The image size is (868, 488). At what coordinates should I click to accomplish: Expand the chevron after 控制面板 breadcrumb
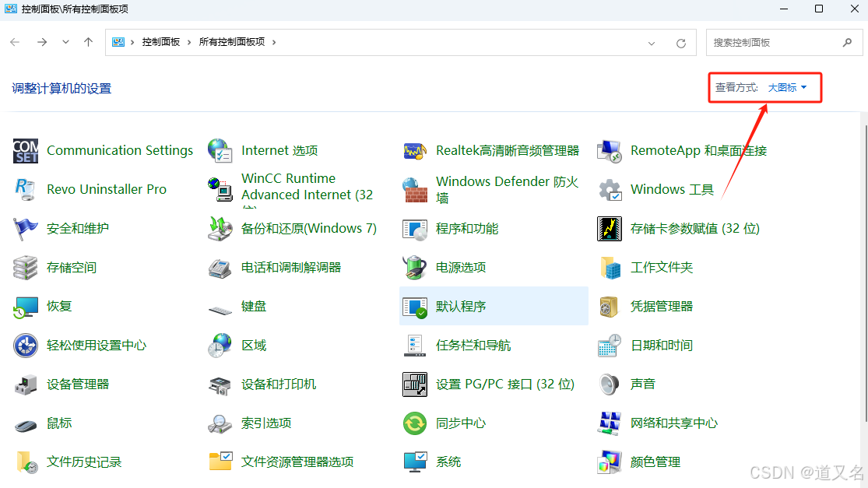pyautogui.click(x=188, y=43)
